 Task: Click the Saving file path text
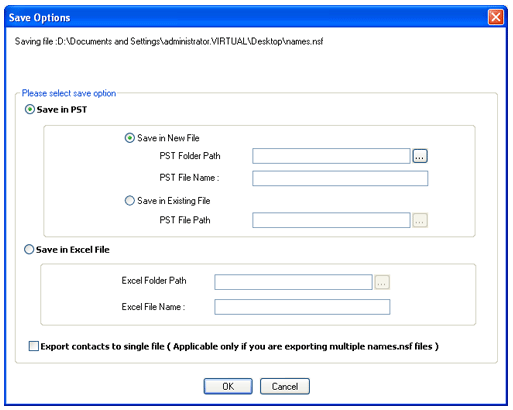169,41
